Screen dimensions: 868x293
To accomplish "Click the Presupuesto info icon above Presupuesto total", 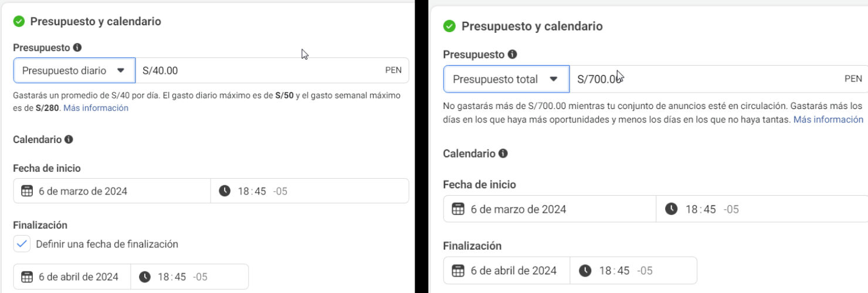I will (512, 54).
